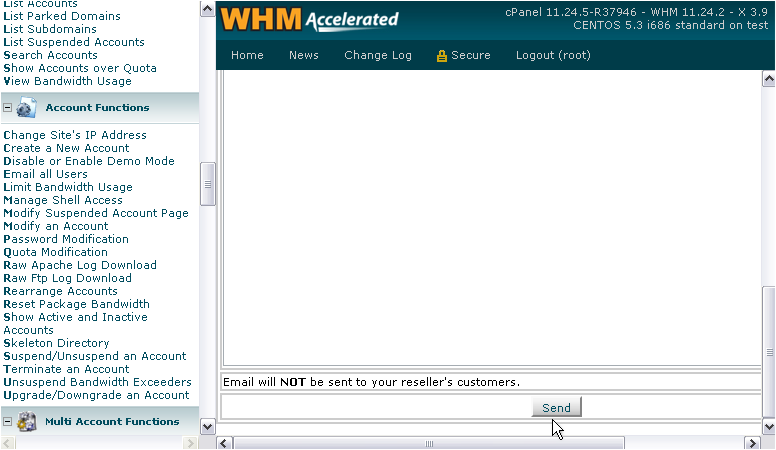Open the Home menu item
Image resolution: width=776 pixels, height=450 pixels.
pos(247,55)
